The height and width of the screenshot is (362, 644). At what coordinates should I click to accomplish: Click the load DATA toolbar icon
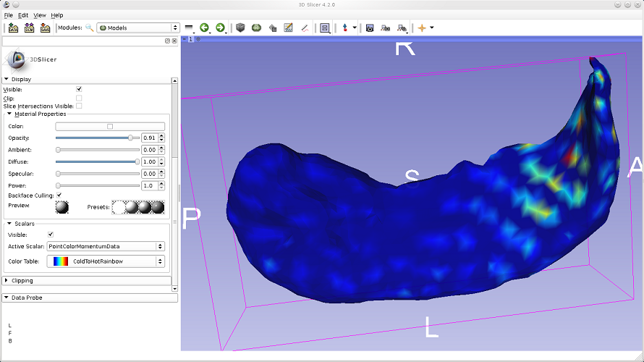pyautogui.click(x=14, y=28)
